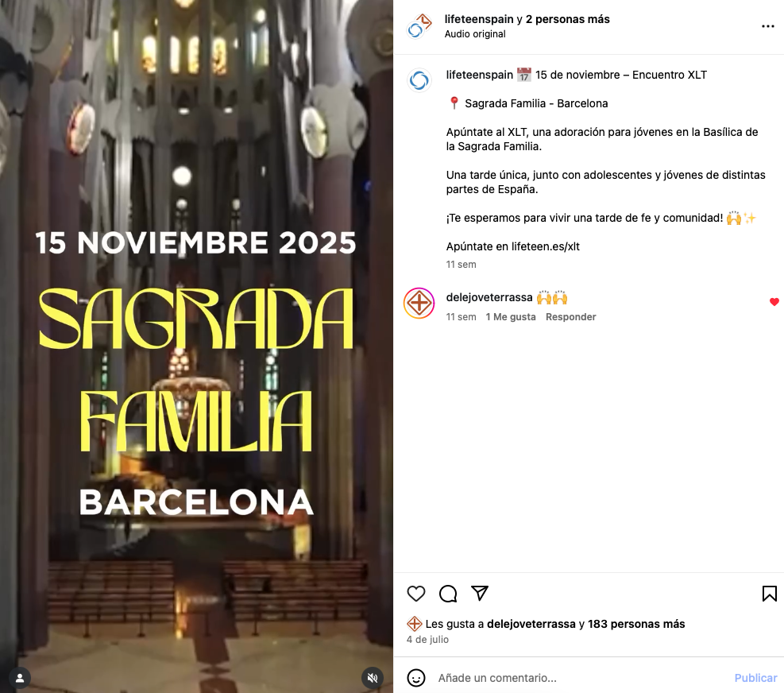Share the post with the paper plane icon
The height and width of the screenshot is (693, 784).
(x=480, y=594)
